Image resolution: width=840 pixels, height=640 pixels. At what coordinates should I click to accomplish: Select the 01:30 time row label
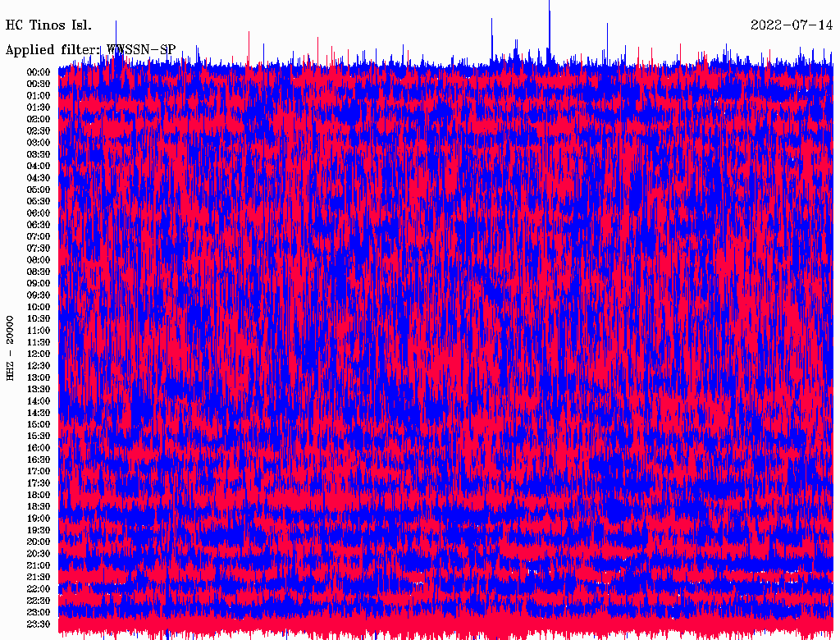coord(39,107)
